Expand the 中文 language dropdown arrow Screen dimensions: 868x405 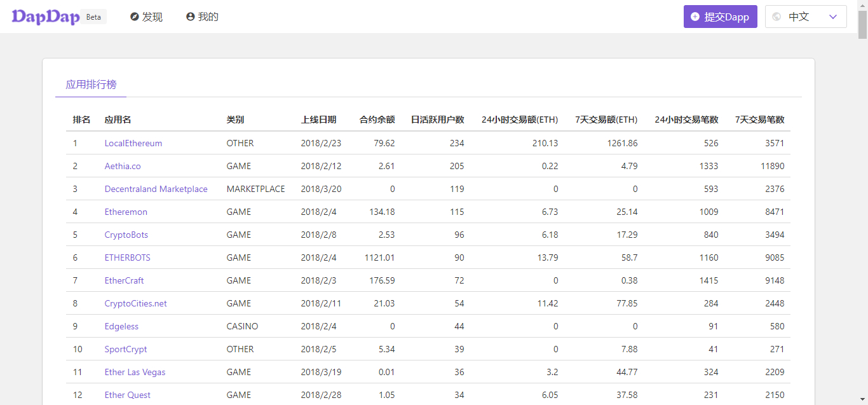click(x=833, y=17)
